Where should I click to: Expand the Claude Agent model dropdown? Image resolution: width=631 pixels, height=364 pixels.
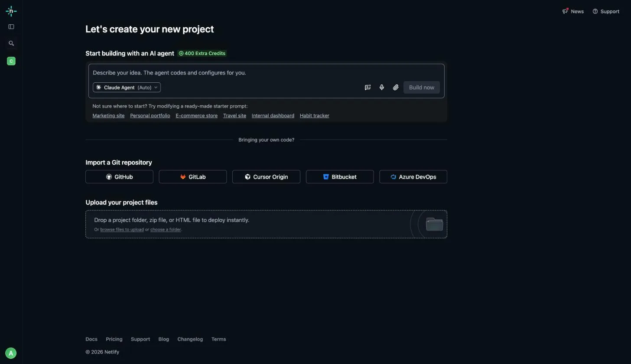coord(127,88)
